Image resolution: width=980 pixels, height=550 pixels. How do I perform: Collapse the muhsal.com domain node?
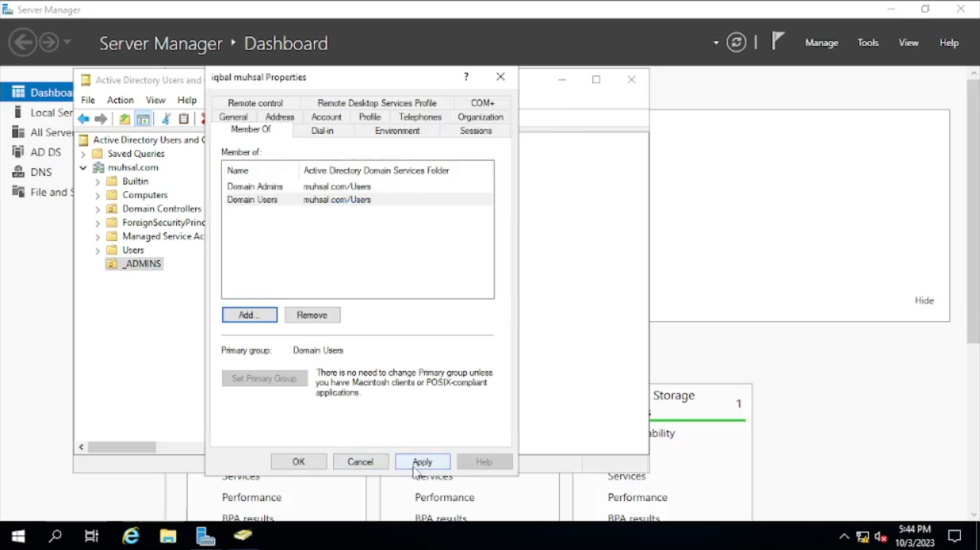coord(83,168)
